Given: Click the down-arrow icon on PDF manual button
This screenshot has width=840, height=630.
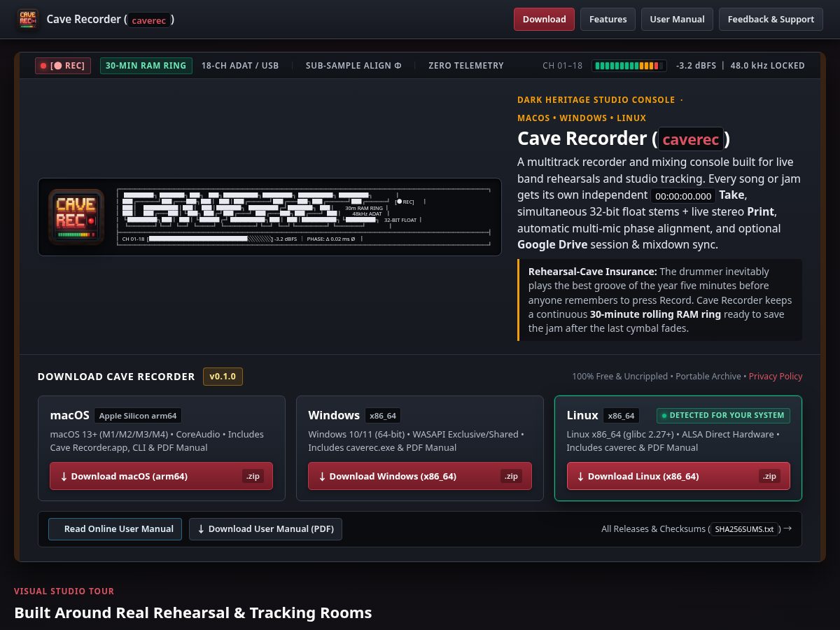Looking at the screenshot, I should click(201, 529).
